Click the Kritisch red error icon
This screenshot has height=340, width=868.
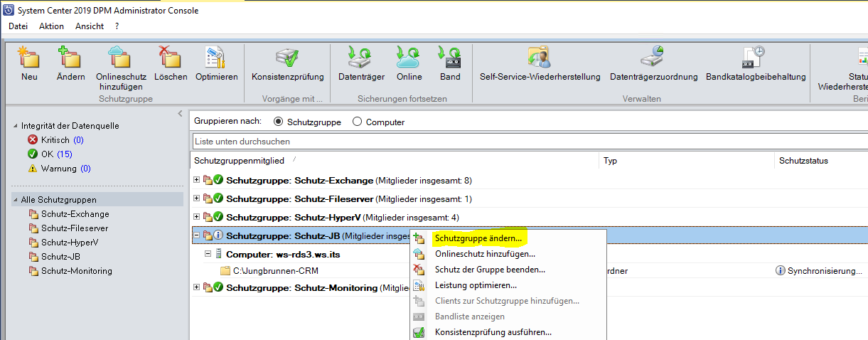(32, 140)
